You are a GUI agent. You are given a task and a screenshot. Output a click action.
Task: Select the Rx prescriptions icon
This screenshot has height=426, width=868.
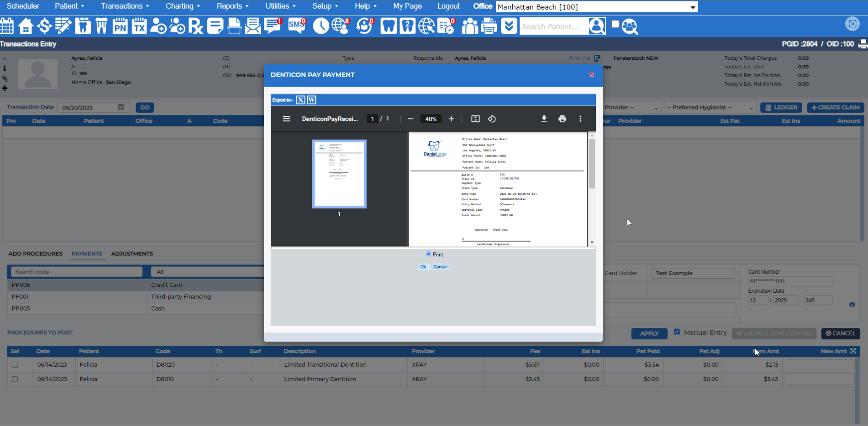click(x=196, y=26)
